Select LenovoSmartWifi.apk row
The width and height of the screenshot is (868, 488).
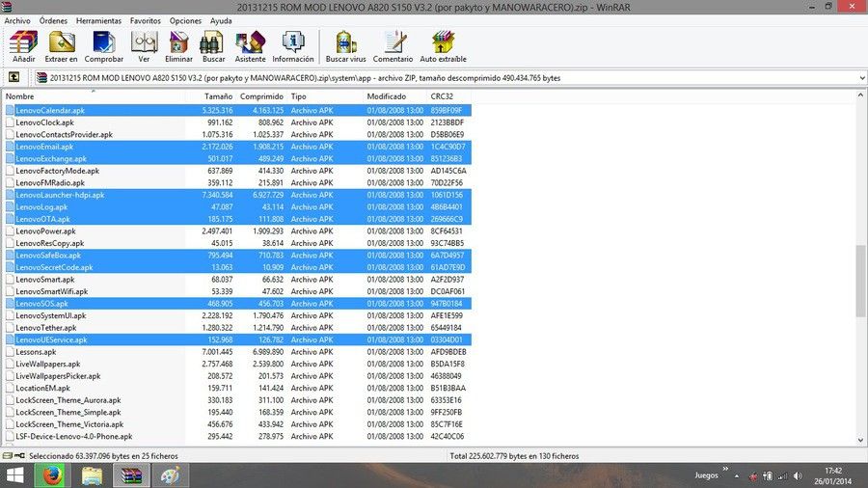[238, 291]
